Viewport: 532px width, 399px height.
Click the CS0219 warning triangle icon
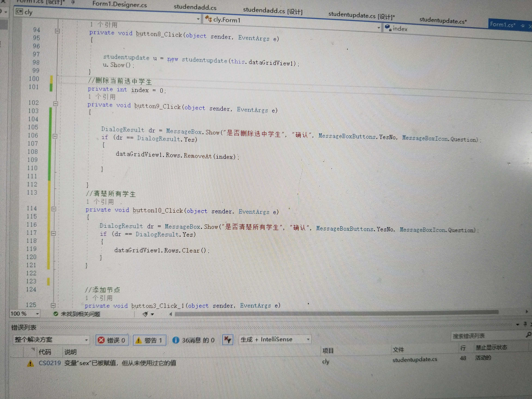point(30,363)
